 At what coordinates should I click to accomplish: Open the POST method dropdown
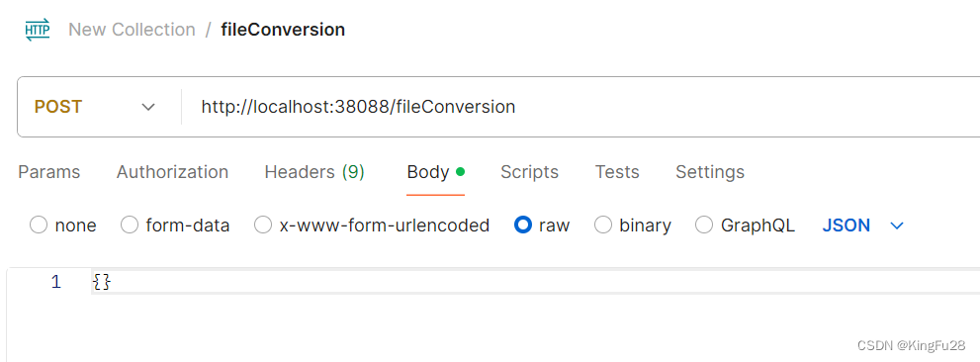(94, 107)
